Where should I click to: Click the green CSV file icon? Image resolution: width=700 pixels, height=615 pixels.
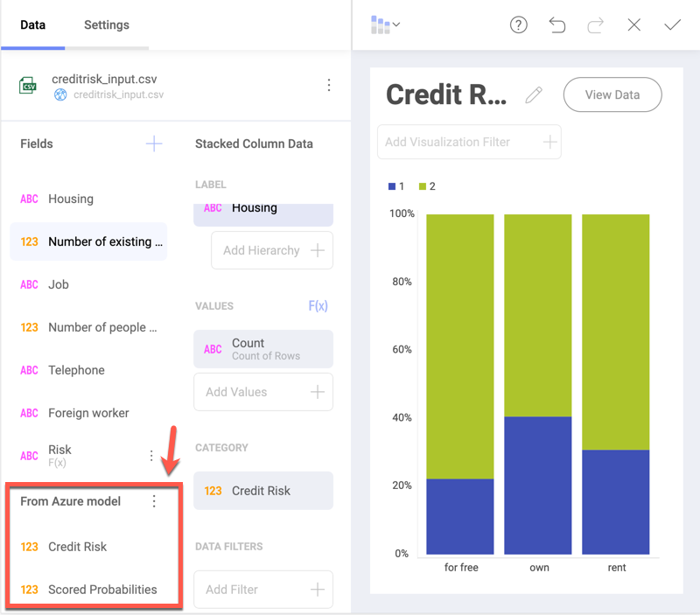tap(26, 85)
